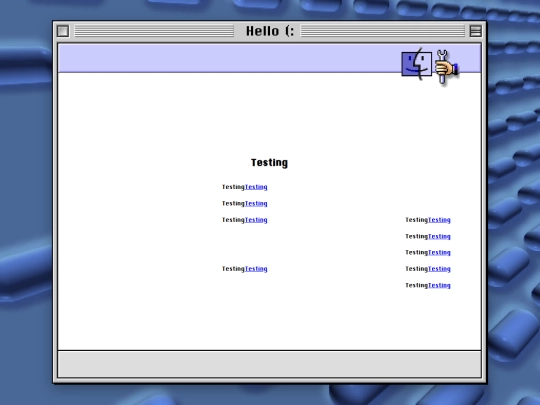The width and height of the screenshot is (540, 405).
Task: Click the close box of Hello window
Action: coord(63,31)
